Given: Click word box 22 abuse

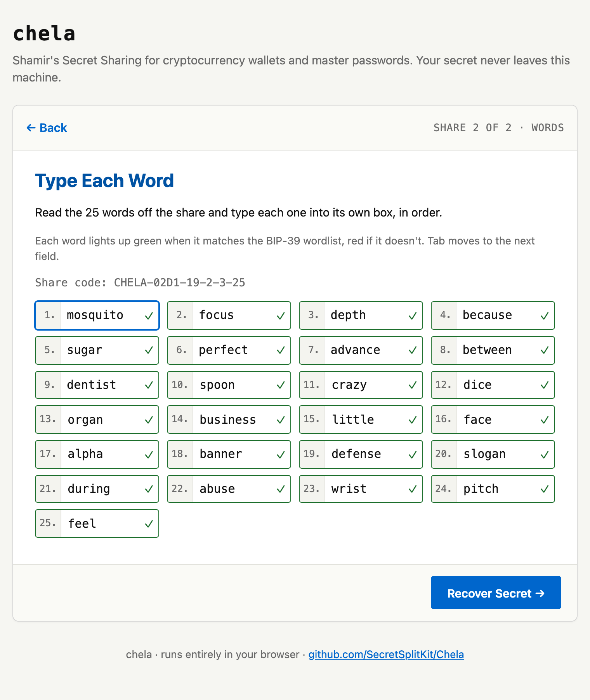Looking at the screenshot, I should [229, 489].
